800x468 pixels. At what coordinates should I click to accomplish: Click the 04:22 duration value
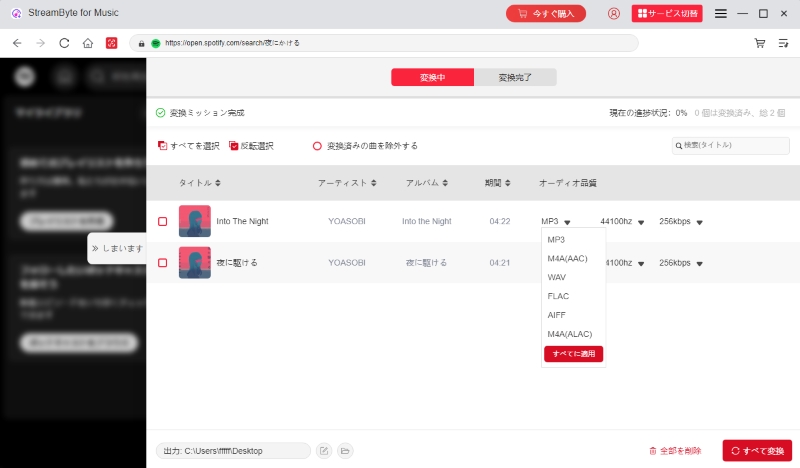(x=499, y=221)
